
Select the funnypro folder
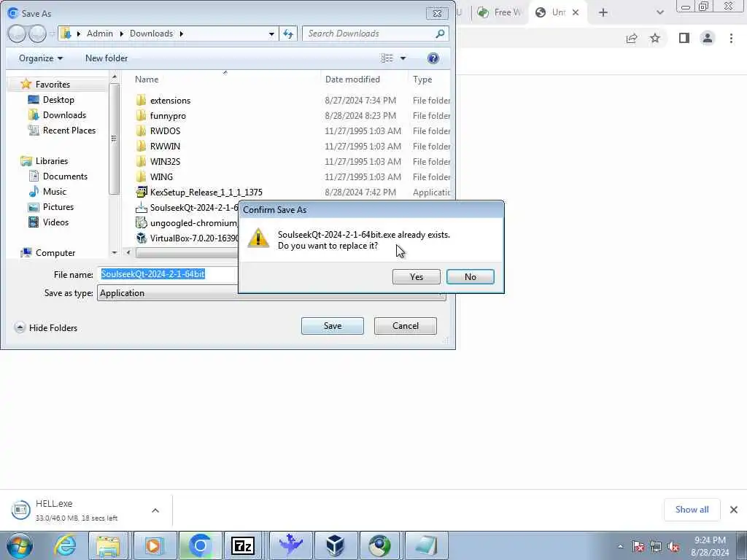tap(168, 116)
